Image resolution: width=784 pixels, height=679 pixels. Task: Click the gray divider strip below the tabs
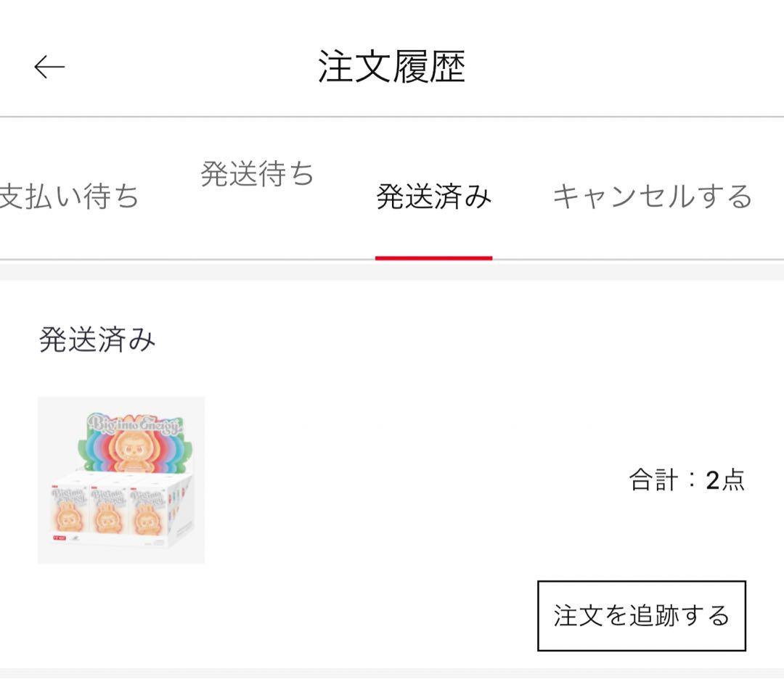pos(392,271)
